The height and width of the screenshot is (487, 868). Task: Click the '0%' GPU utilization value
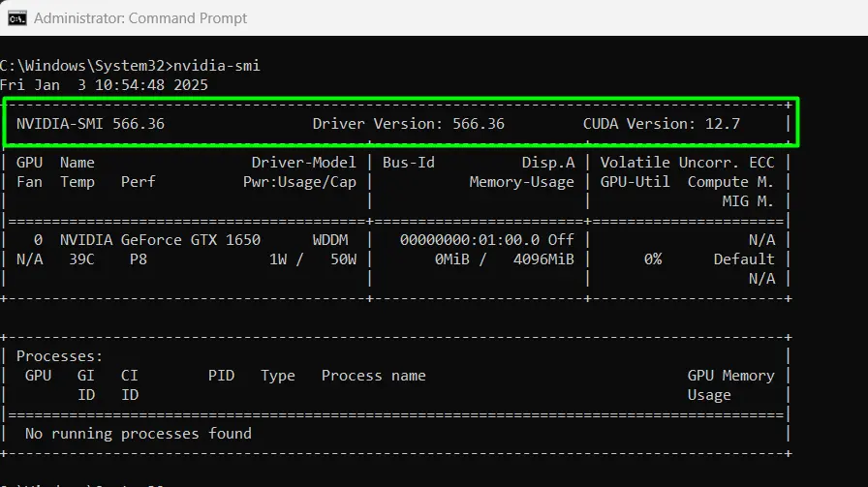coord(653,259)
